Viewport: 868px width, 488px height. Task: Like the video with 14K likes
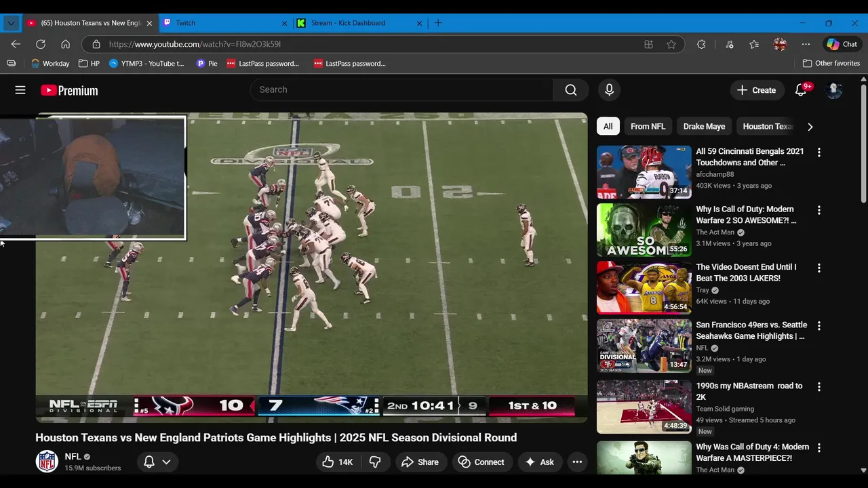pyautogui.click(x=338, y=462)
